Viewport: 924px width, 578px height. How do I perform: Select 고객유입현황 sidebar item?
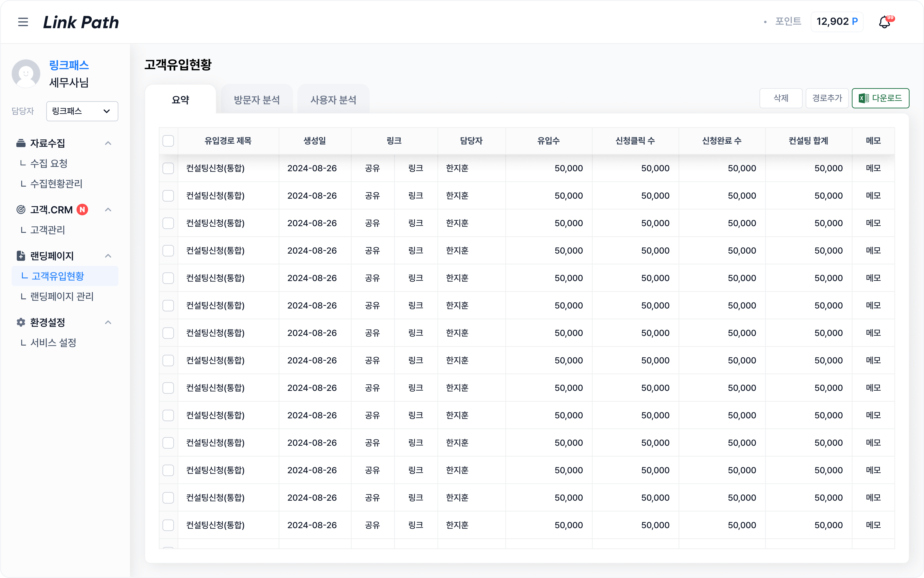(65, 276)
